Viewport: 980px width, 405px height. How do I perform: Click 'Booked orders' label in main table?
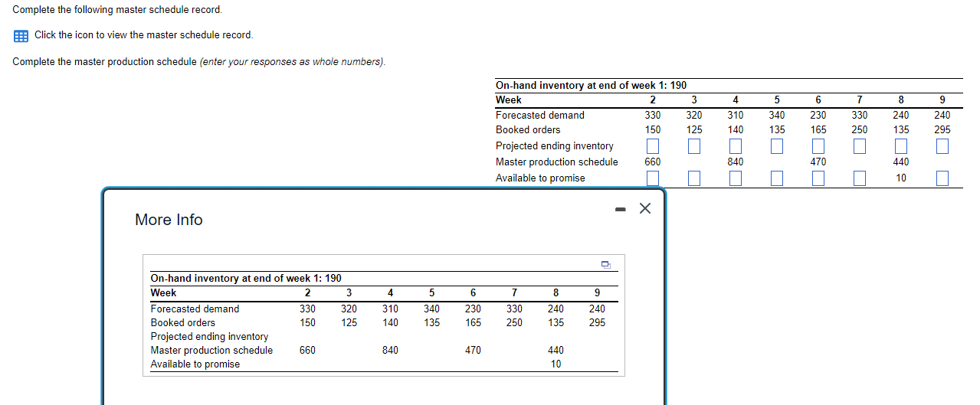528,130
